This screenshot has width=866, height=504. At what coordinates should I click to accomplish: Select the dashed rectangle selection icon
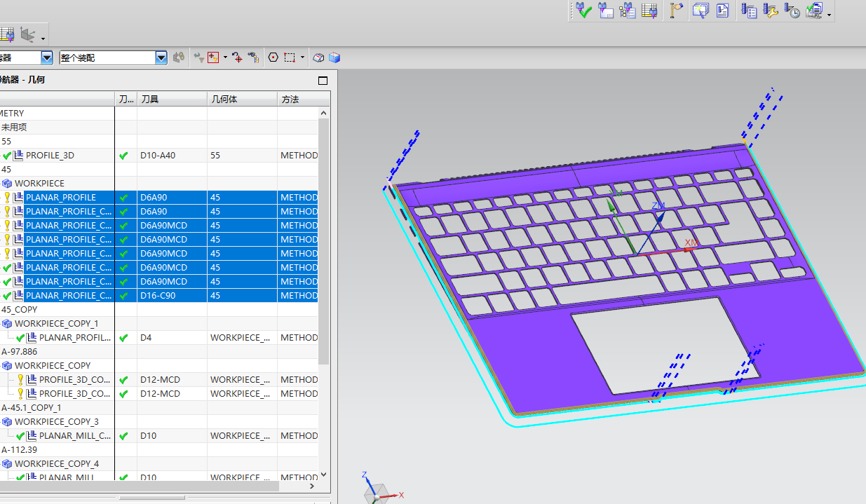(x=290, y=57)
